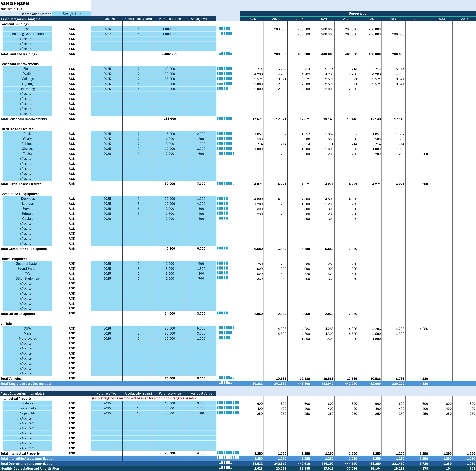Viewport: 476px width, 471px height.
Task: Click the Lighting purchase price cell
Action: point(170,84)
